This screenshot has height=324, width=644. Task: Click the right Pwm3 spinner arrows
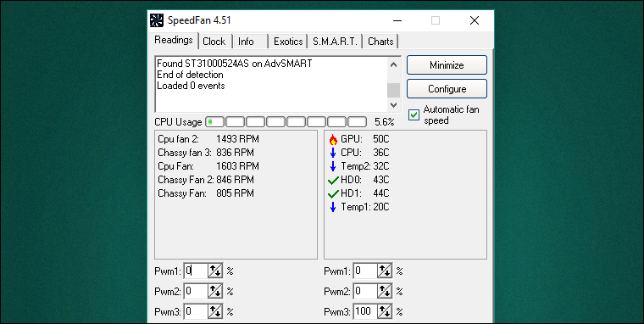[x=385, y=311]
